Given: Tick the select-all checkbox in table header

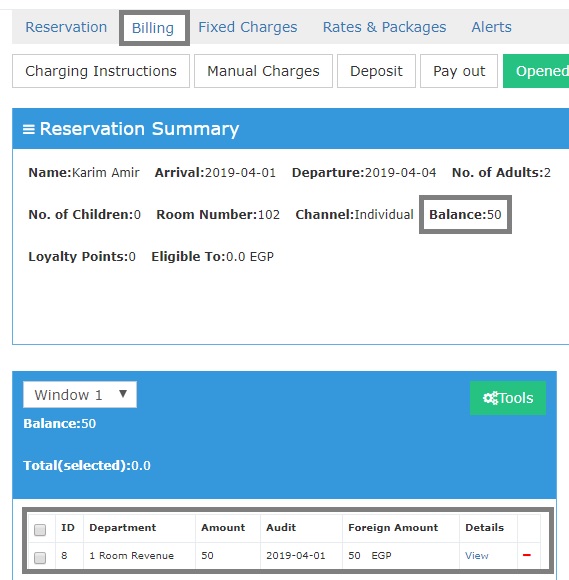Looking at the screenshot, I should coord(40,530).
